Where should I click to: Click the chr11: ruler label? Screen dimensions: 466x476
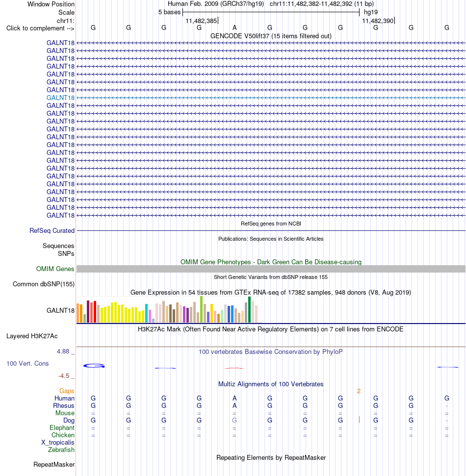tap(66, 21)
